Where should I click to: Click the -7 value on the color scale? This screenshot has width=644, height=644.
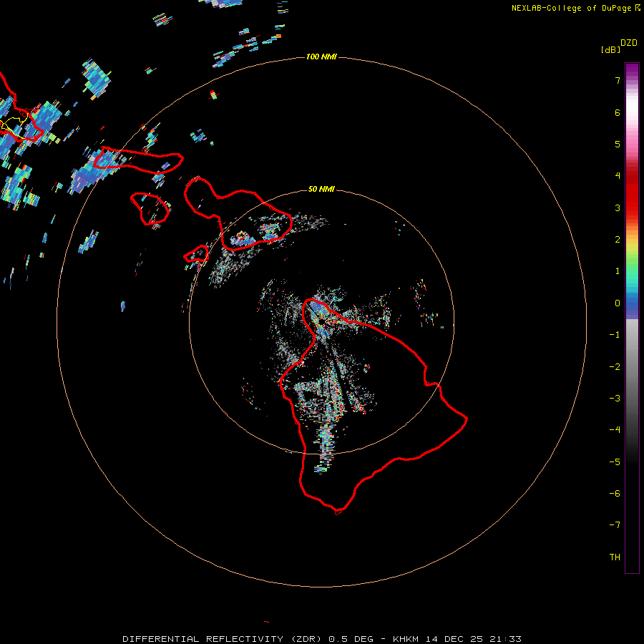(x=615, y=525)
